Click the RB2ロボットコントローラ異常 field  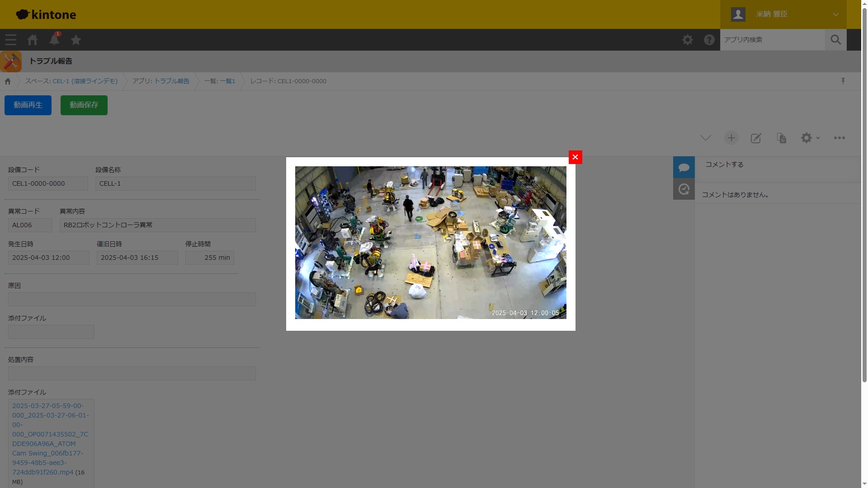click(x=158, y=225)
